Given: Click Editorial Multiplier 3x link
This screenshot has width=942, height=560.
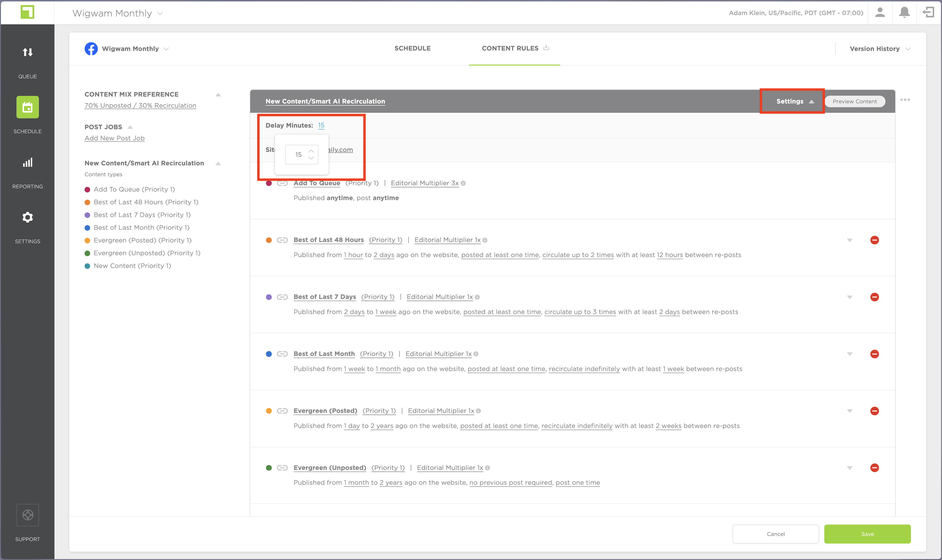Looking at the screenshot, I should tap(425, 183).
